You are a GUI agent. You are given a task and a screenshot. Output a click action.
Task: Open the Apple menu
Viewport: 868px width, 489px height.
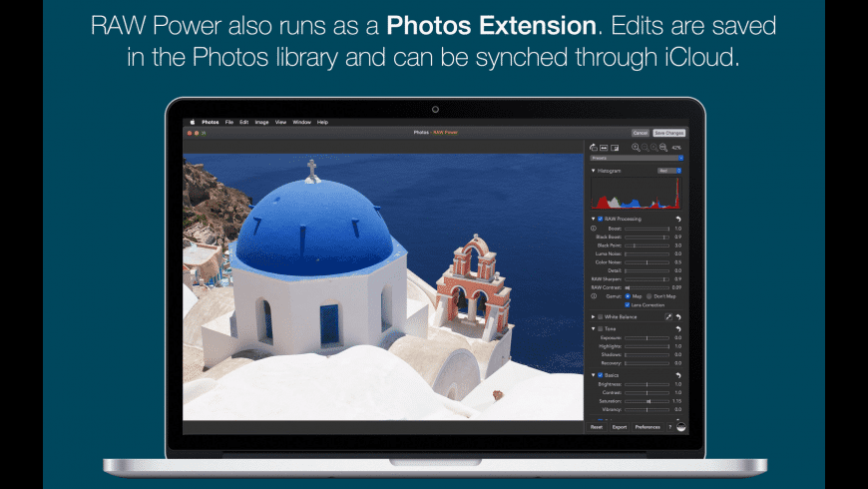(193, 122)
